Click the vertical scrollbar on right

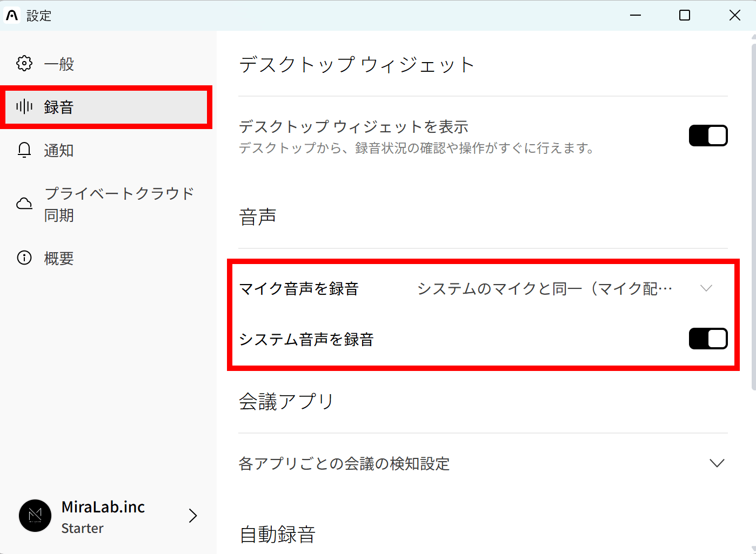tap(753, 216)
